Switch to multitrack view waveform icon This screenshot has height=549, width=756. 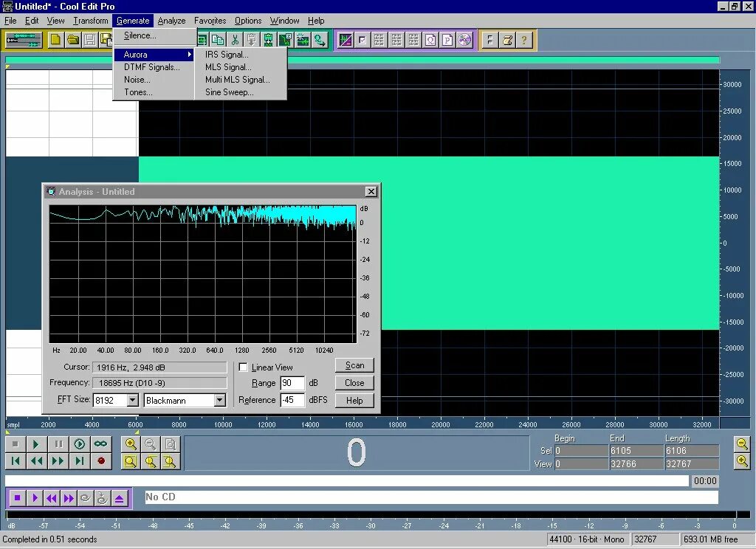tap(23, 40)
